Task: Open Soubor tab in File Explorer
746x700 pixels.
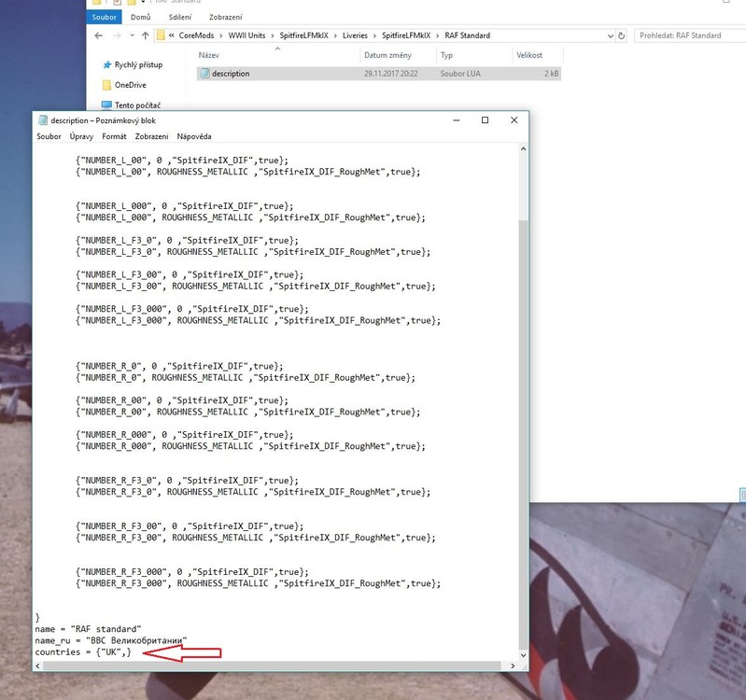Action: (105, 17)
